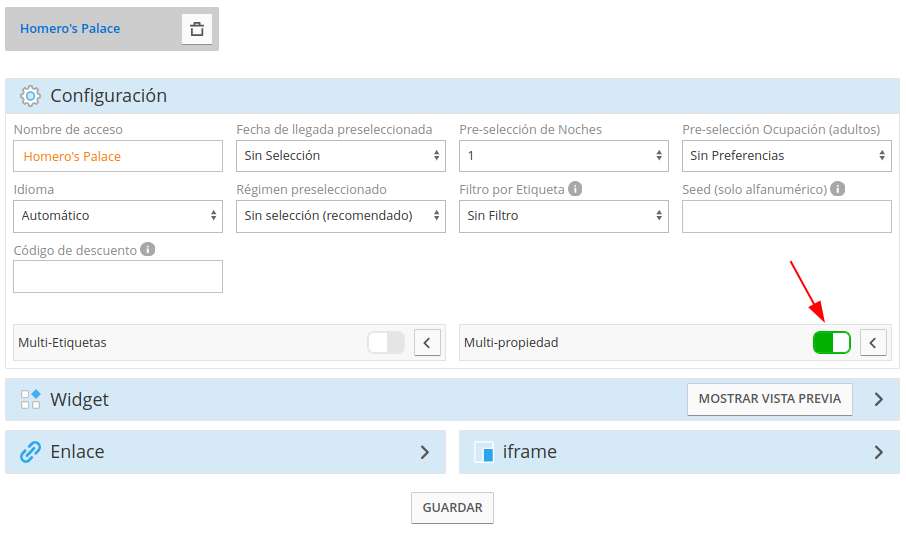Image resolution: width=906 pixels, height=535 pixels.
Task: Click MOSTRAR VISTA PREVIA button
Action: pos(770,399)
